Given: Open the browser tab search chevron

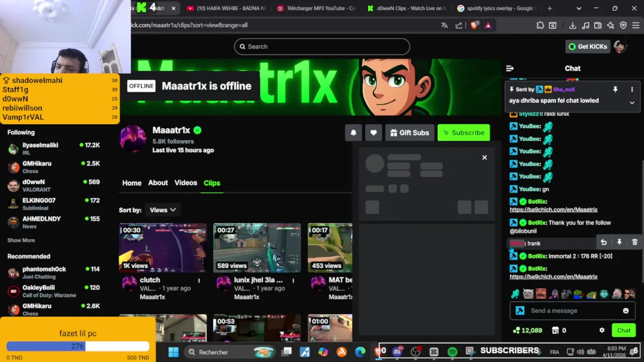Looking at the screenshot, I should pyautogui.click(x=579, y=8).
